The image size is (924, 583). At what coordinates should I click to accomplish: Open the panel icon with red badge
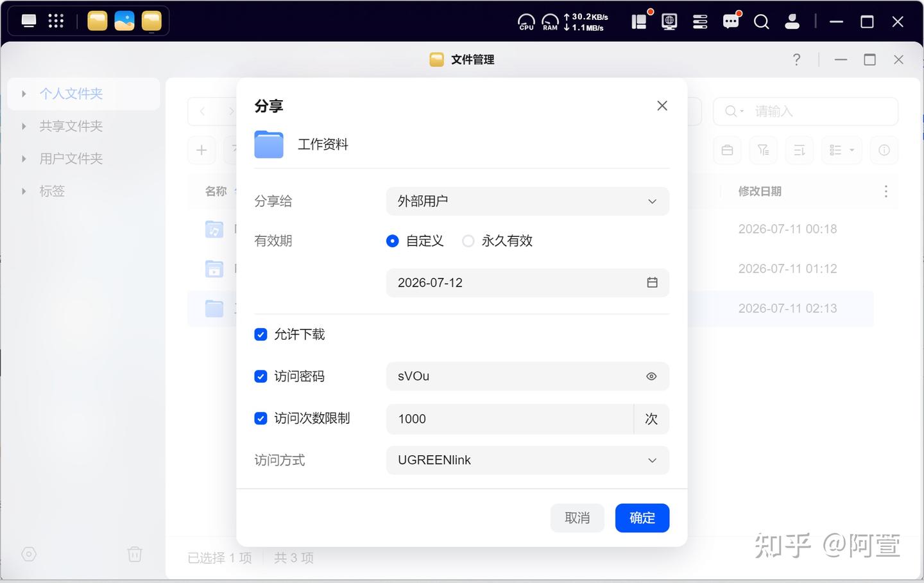pyautogui.click(x=640, y=21)
